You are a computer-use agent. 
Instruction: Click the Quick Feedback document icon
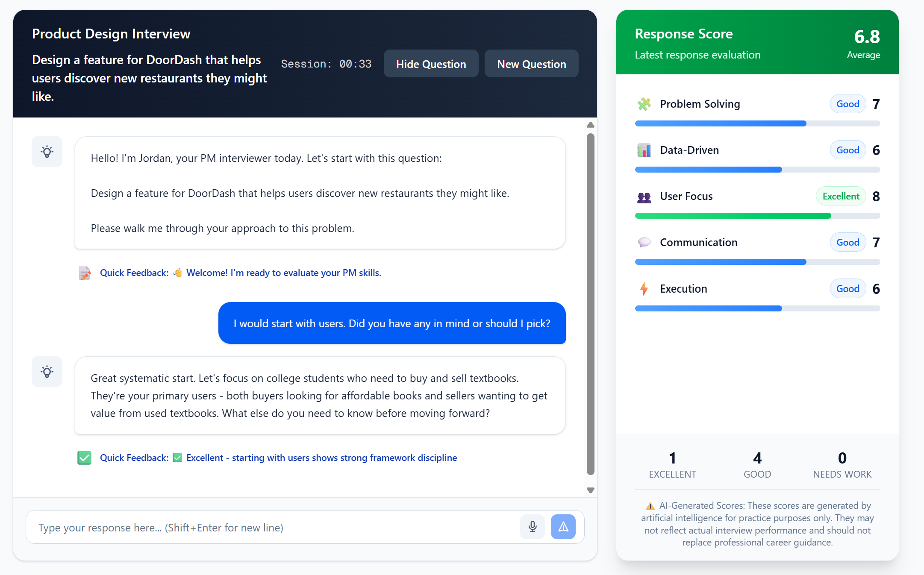85,273
